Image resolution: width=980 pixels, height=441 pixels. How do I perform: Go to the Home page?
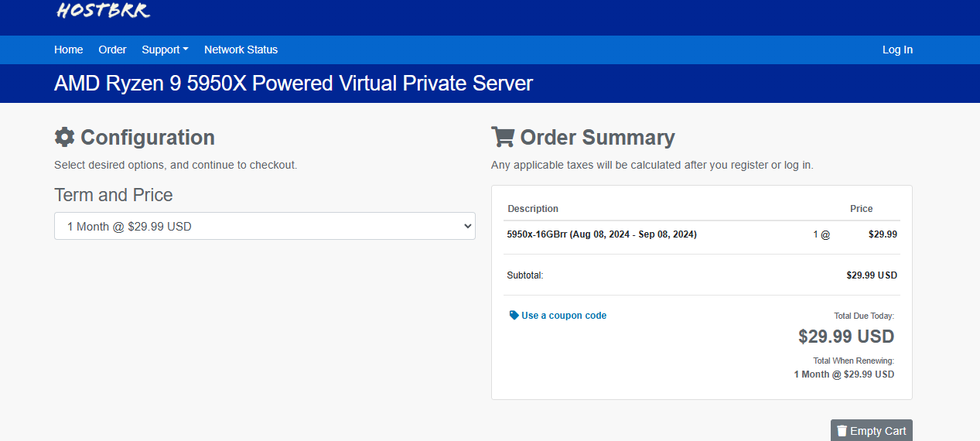click(69, 50)
